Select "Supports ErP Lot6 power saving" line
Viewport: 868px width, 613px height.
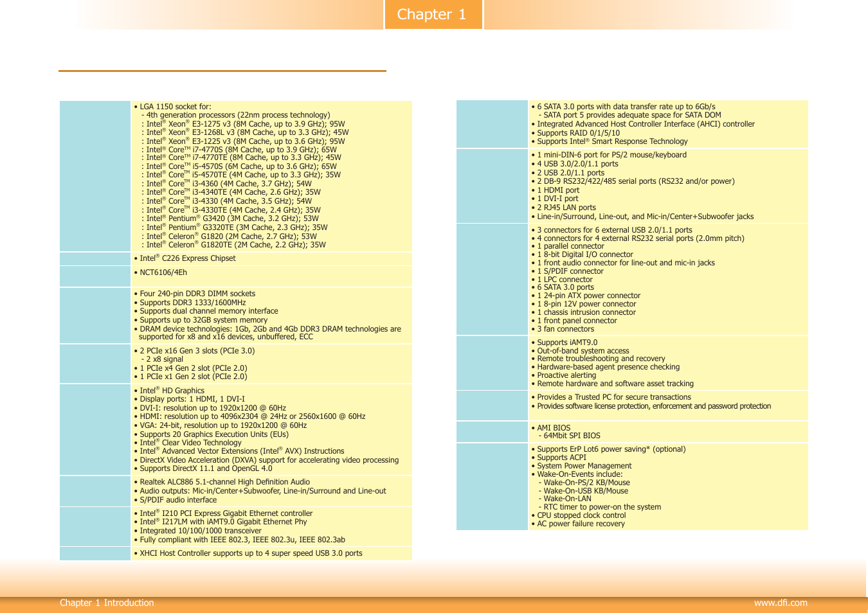point(608,449)
